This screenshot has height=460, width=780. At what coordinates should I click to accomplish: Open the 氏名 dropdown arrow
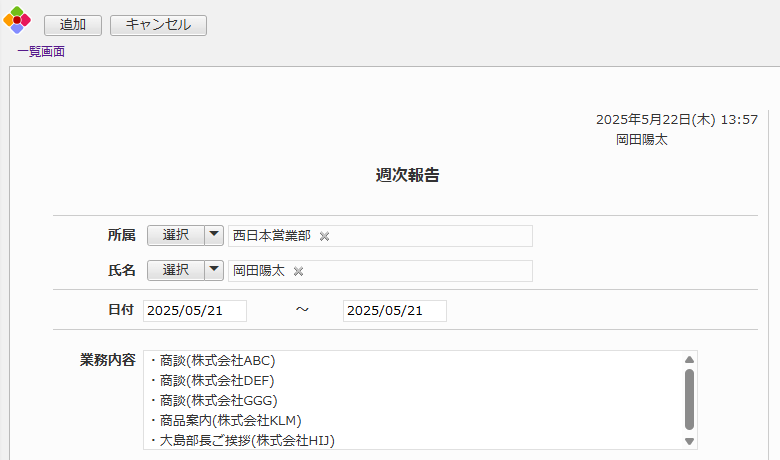[214, 270]
